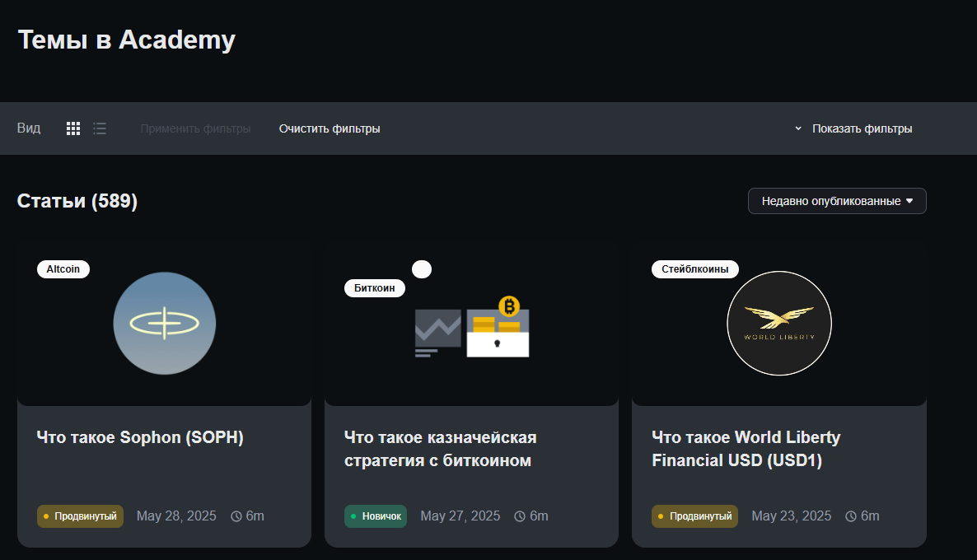This screenshot has height=560, width=977.
Task: Click clock icon on bitcoin treasury card
Action: [x=520, y=516]
